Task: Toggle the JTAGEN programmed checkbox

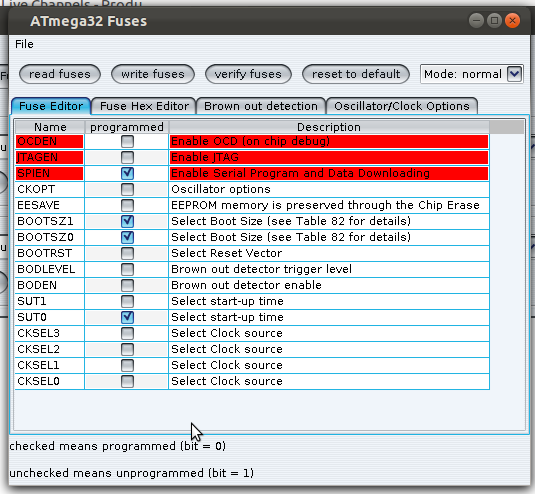Action: click(127, 157)
